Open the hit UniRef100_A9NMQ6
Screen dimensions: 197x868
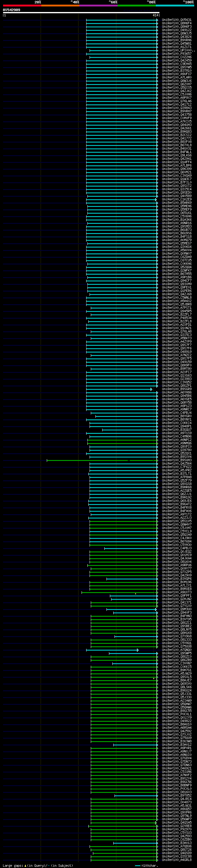(176, 443)
